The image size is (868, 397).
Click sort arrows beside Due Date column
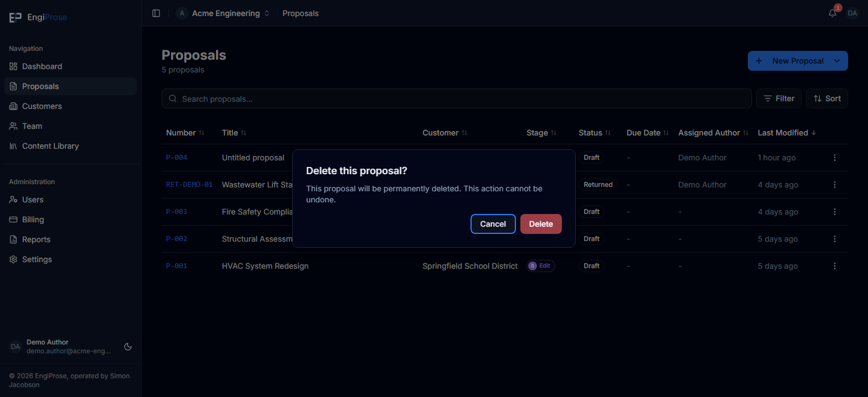[666, 133]
